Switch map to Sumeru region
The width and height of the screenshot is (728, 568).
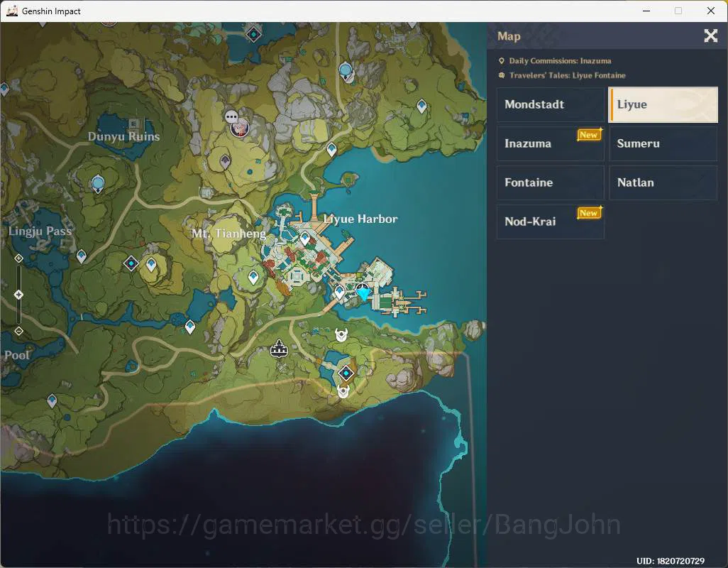click(663, 143)
